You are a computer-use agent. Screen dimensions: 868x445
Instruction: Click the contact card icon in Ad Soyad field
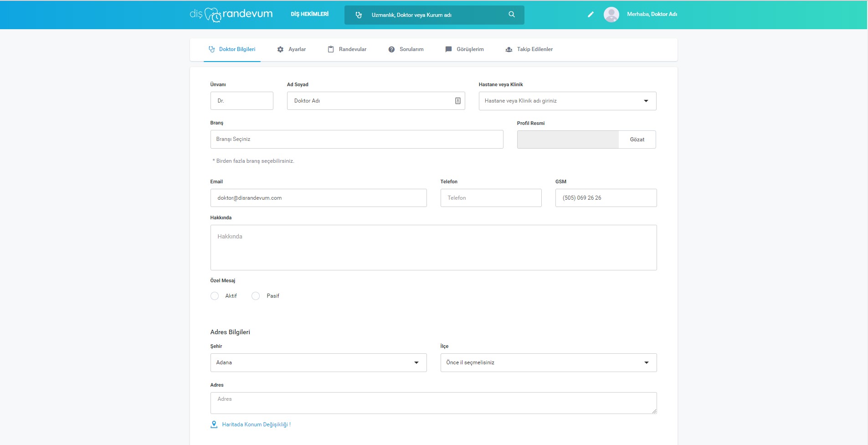(457, 101)
